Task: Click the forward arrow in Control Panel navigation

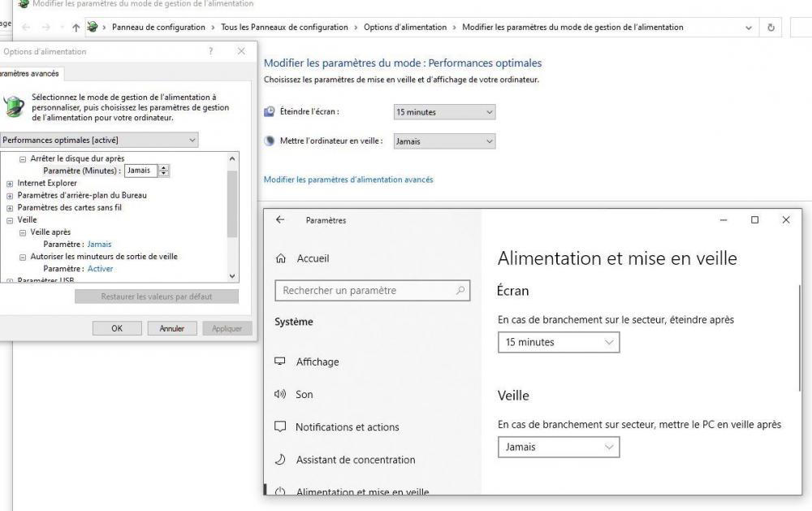Action: (45, 28)
